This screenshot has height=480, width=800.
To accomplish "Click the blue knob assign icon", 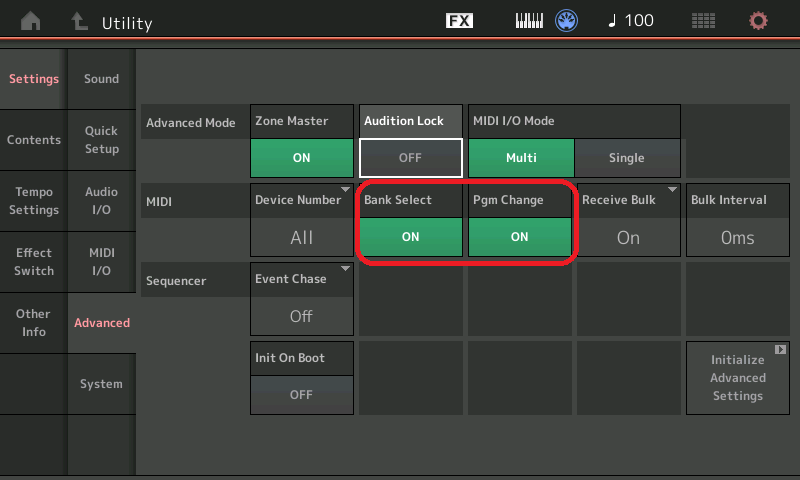I will (567, 21).
